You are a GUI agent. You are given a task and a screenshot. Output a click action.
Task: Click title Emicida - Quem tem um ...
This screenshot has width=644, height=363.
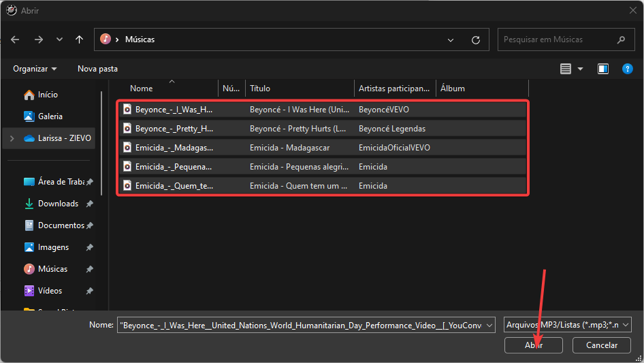click(298, 186)
